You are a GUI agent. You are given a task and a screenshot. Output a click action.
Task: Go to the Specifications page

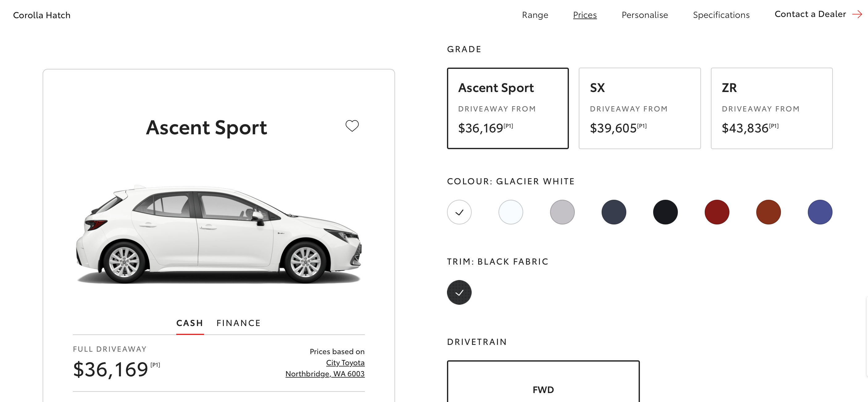click(721, 15)
